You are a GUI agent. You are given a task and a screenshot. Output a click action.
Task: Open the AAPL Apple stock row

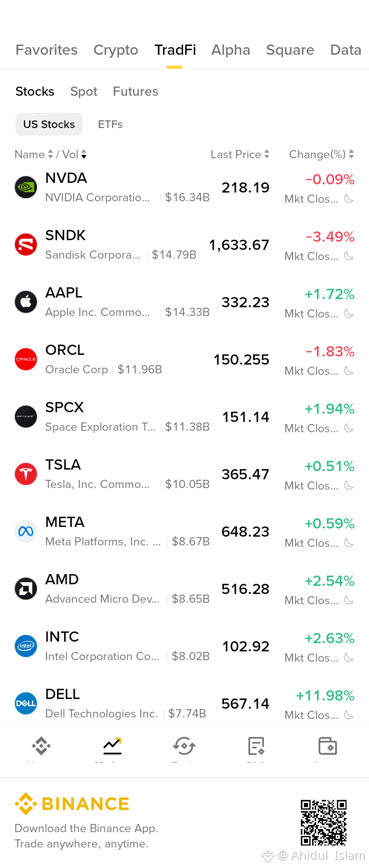[184, 302]
